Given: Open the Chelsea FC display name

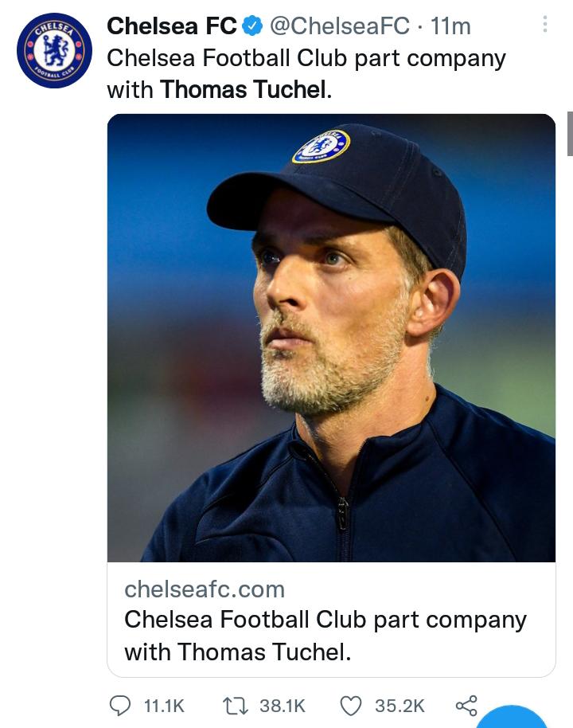Looking at the screenshot, I should (171, 26).
